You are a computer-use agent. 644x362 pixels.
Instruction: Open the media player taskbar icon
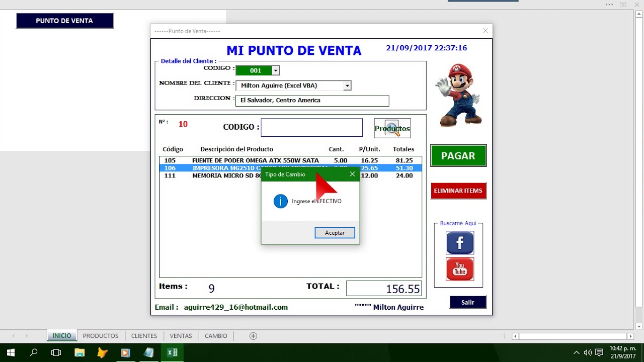126,352
